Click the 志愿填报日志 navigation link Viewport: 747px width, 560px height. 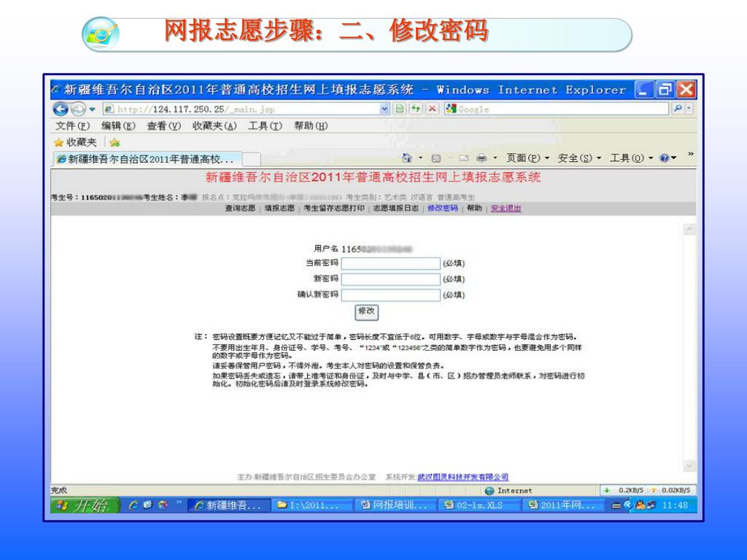pyautogui.click(x=396, y=208)
